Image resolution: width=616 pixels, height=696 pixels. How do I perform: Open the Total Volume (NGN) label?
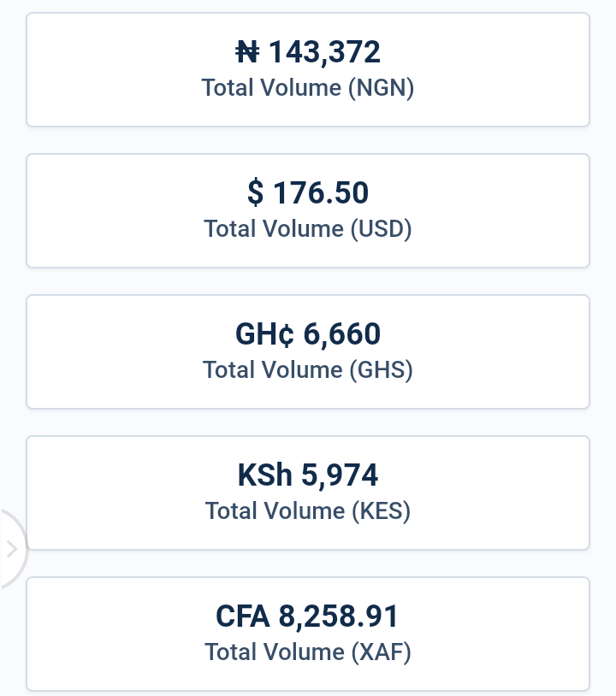[x=308, y=87]
